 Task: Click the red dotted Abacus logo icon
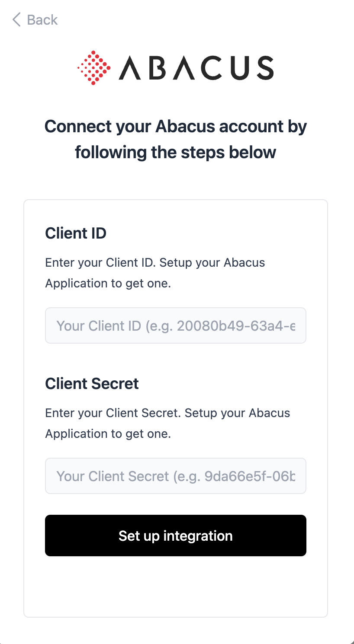pos(94,68)
